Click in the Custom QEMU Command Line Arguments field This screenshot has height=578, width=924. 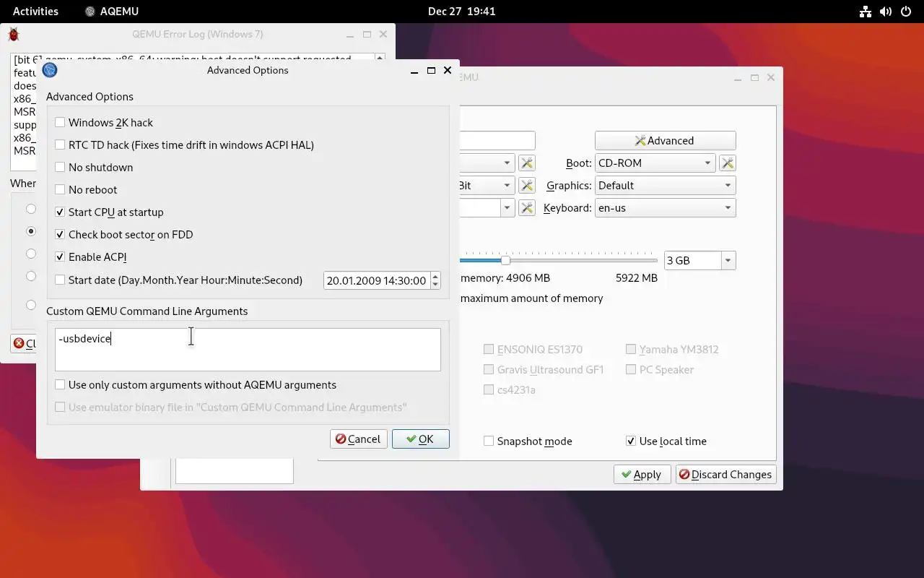tap(248, 350)
